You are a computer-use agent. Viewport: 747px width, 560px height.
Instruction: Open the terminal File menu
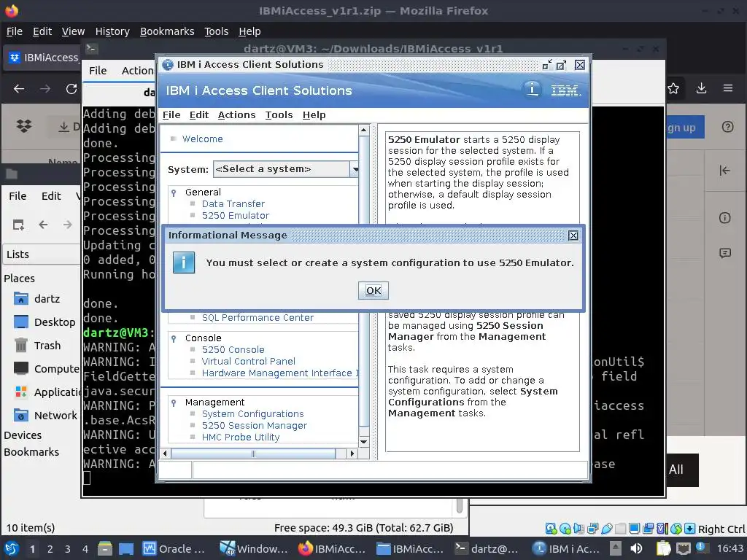click(98, 71)
